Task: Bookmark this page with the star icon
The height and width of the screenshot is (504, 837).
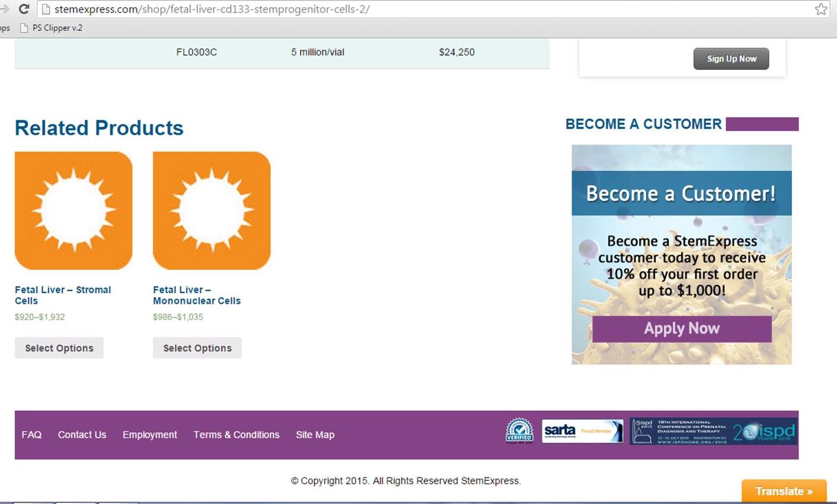Action: click(820, 9)
